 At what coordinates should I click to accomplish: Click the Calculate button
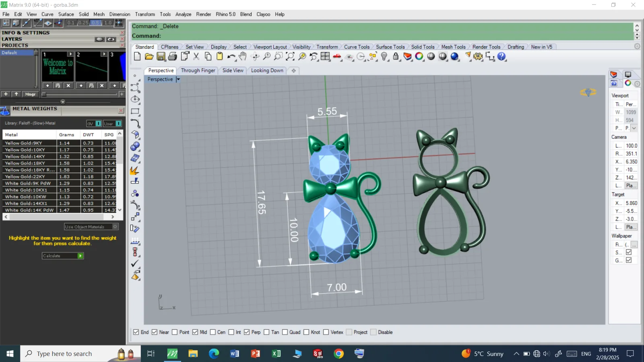(x=63, y=256)
